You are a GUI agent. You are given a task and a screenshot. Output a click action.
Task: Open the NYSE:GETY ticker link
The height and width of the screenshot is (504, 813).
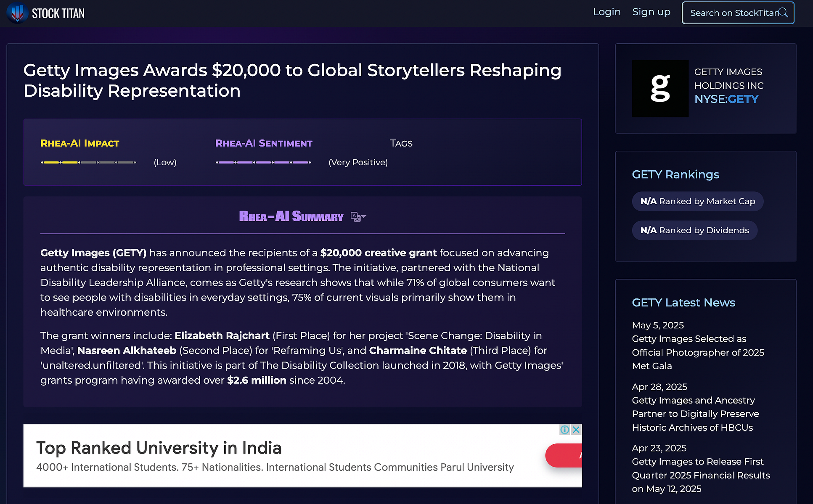[x=726, y=99]
